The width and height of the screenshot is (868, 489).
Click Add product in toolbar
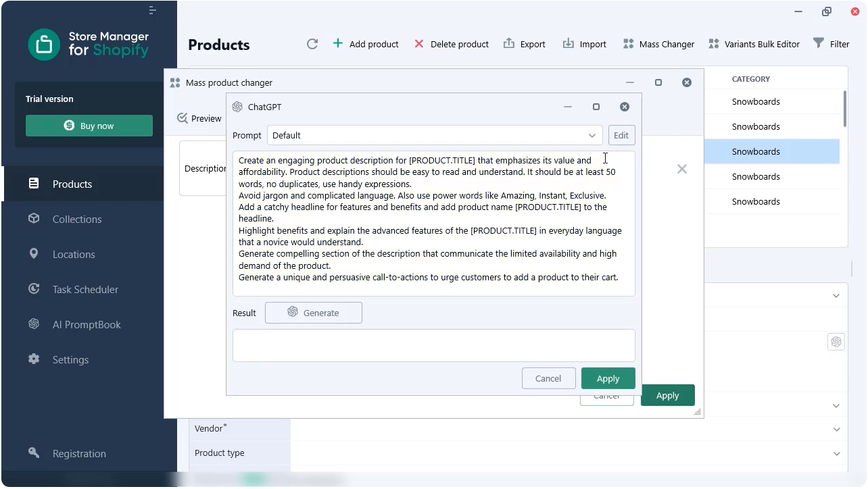coord(366,44)
